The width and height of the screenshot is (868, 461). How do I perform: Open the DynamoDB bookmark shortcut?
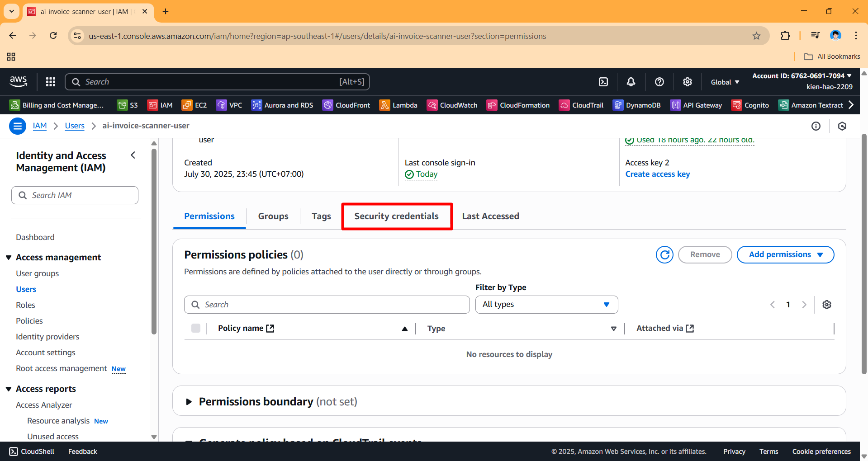(637, 105)
